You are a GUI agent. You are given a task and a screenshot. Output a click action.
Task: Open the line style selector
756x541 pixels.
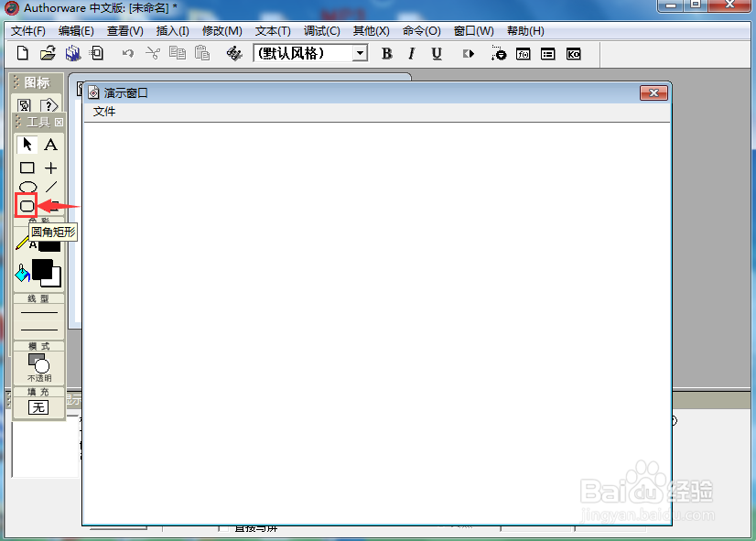coord(38,320)
